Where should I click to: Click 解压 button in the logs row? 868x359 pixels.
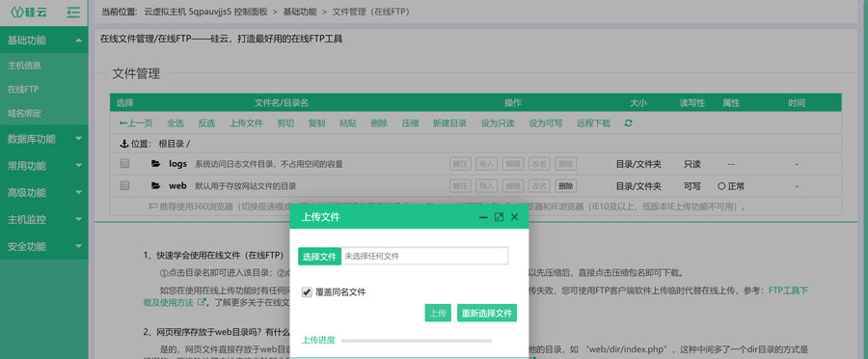coord(461,164)
